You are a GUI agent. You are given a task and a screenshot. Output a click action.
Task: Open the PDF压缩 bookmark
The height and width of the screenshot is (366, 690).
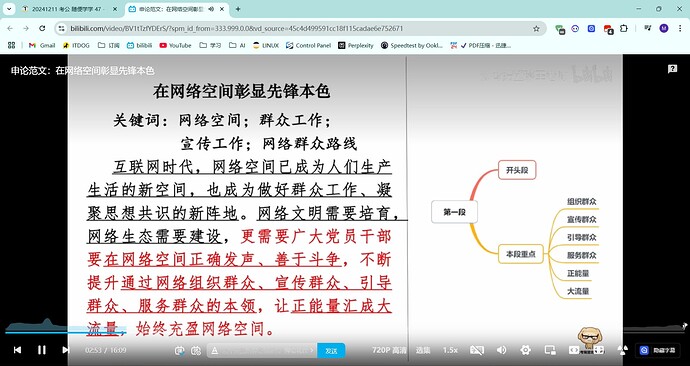(481, 45)
